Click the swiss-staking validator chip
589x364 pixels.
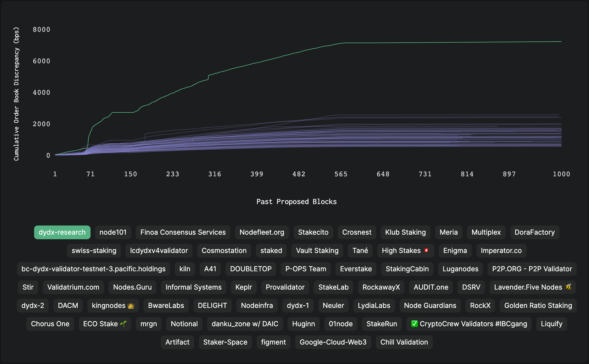pyautogui.click(x=94, y=250)
